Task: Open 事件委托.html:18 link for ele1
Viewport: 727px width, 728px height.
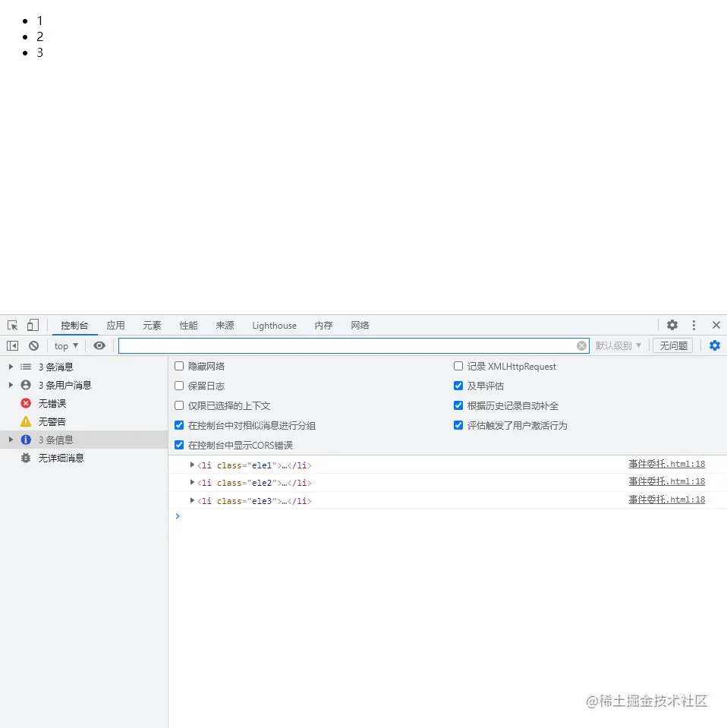Action: tap(666, 464)
